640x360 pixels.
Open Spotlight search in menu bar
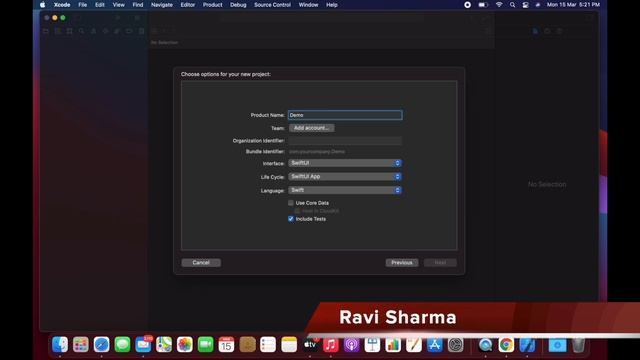[x=512, y=5]
